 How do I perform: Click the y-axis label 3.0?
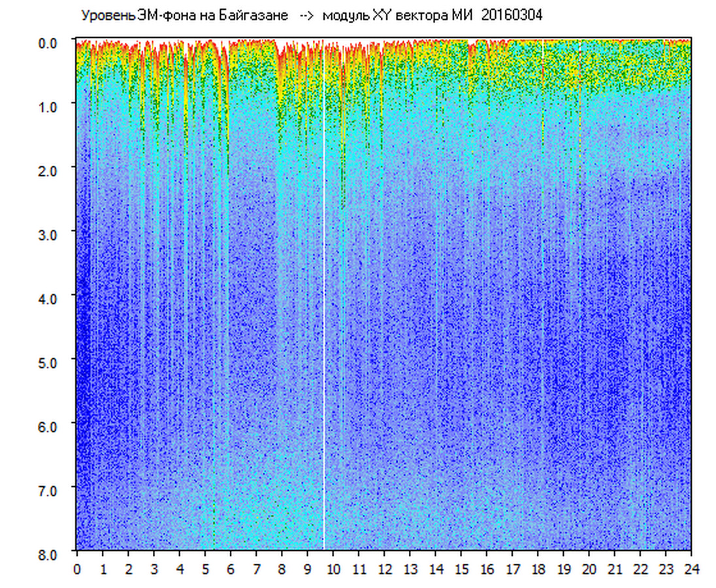pyautogui.click(x=50, y=234)
